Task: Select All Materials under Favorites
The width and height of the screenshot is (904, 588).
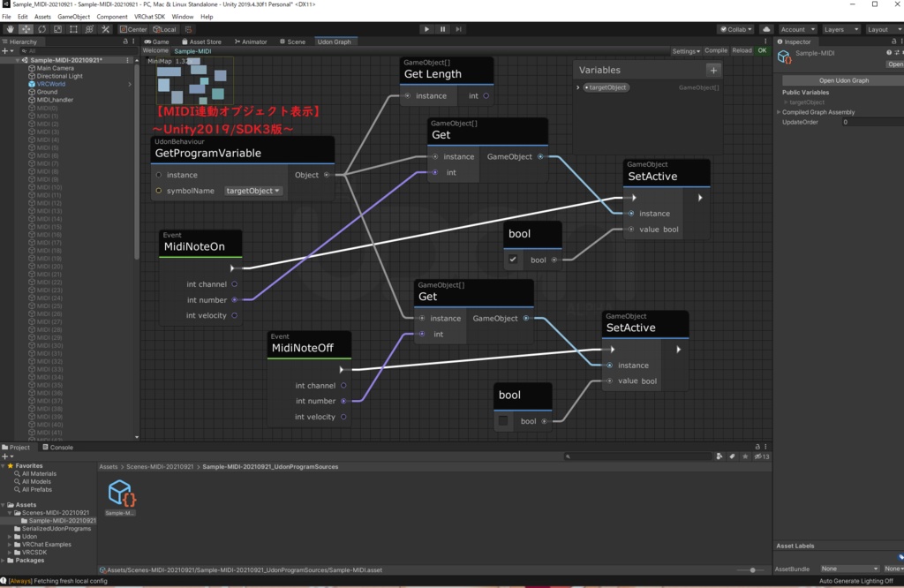Action: coord(39,474)
